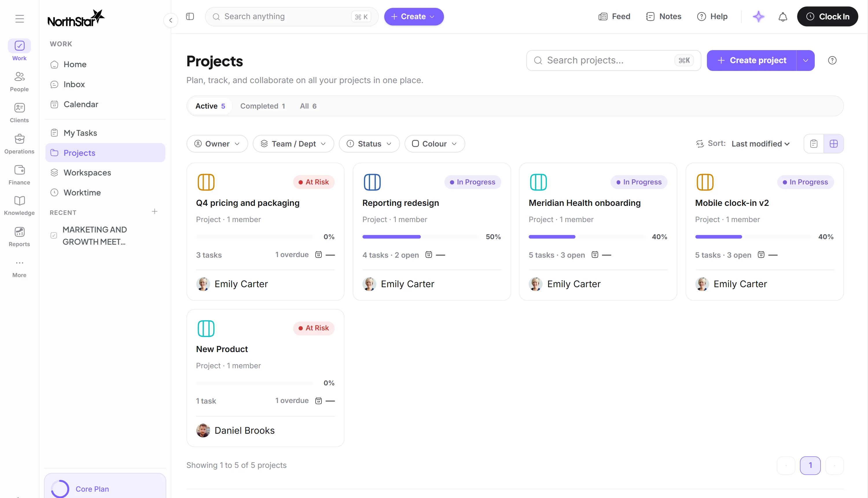Go to the Finance rail icon
The width and height of the screenshot is (868, 498).
19,170
